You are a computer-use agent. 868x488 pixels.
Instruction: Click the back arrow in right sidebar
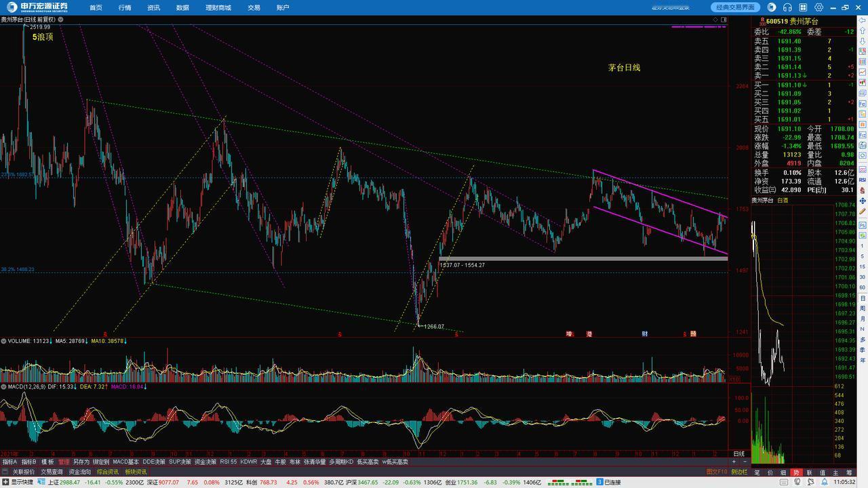[863, 20]
